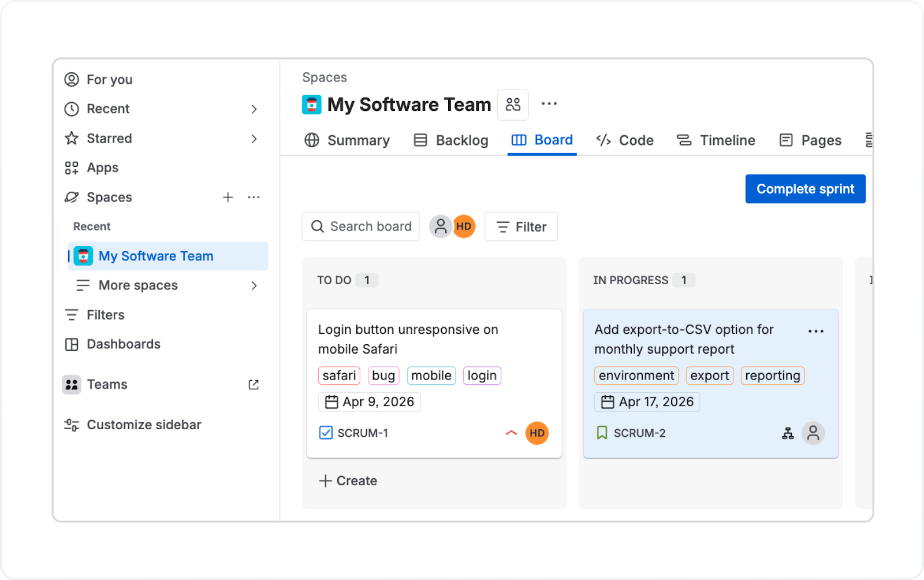Click the plus icon to add a new Space
This screenshot has height=580, width=924.
coord(228,197)
